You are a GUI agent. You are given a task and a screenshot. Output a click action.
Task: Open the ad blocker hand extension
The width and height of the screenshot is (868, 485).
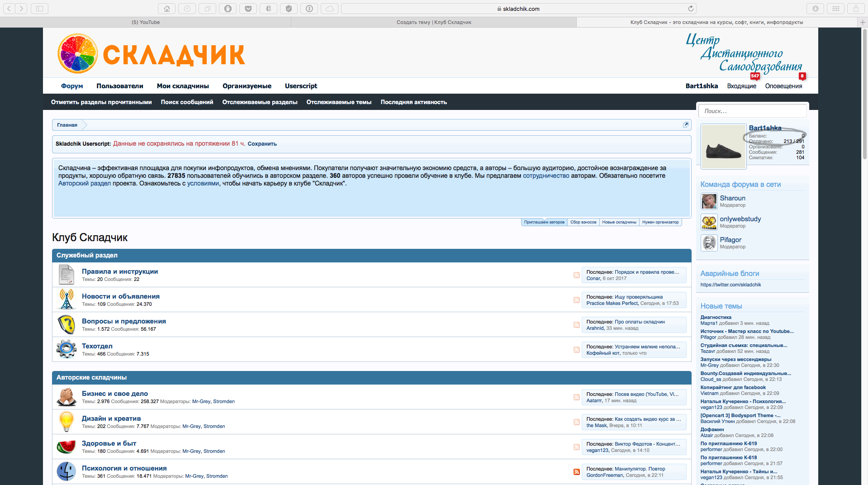pos(228,9)
